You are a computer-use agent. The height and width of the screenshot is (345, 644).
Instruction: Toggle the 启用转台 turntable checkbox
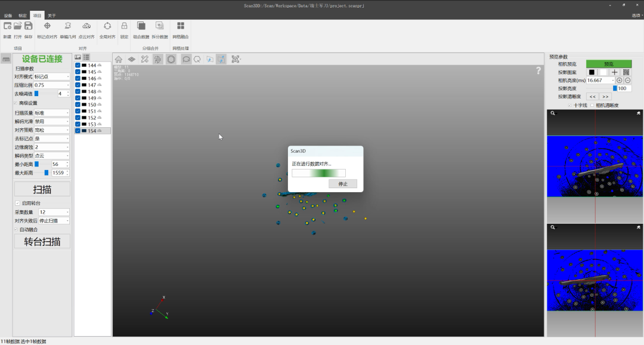point(17,203)
